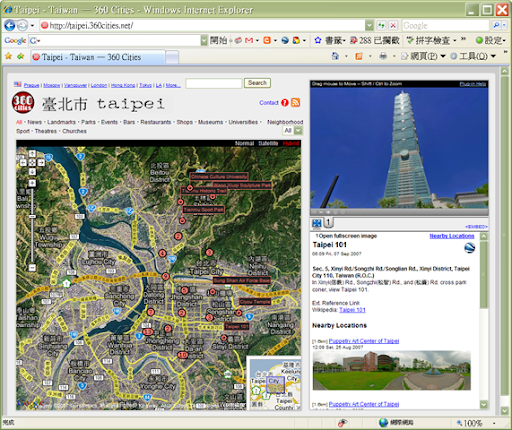Screen dimensions: 512x430
Task: Click the Home icon in command bar
Action: coord(335,56)
